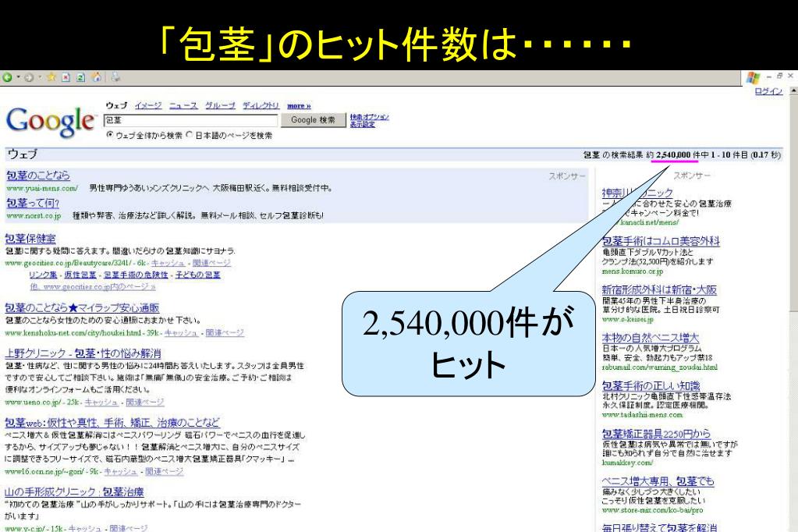Click www.yuai-mens.com green URL text
798x532 pixels.
pos(41,188)
